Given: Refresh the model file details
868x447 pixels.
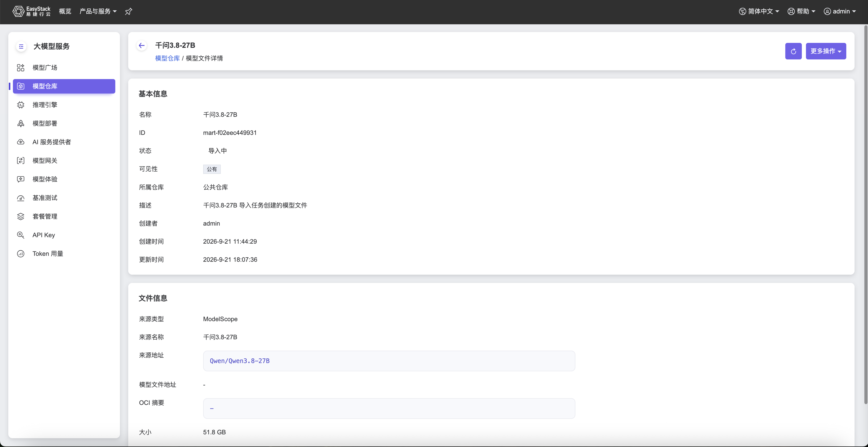Looking at the screenshot, I should coord(793,51).
